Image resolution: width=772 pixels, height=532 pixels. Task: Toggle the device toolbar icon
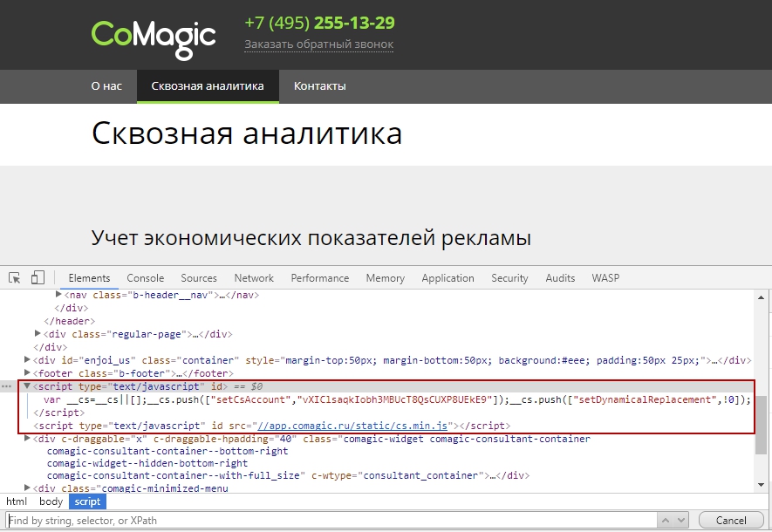coord(38,278)
